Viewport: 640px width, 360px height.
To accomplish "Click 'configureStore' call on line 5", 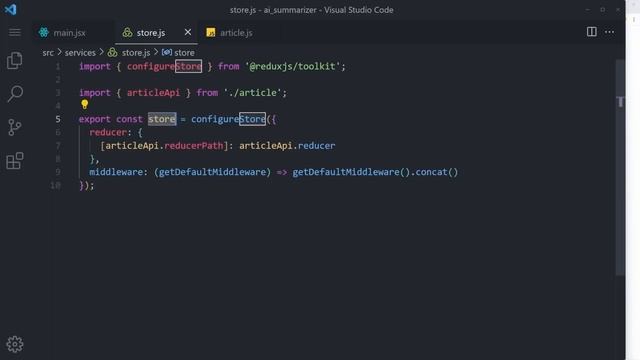I will coord(228,119).
